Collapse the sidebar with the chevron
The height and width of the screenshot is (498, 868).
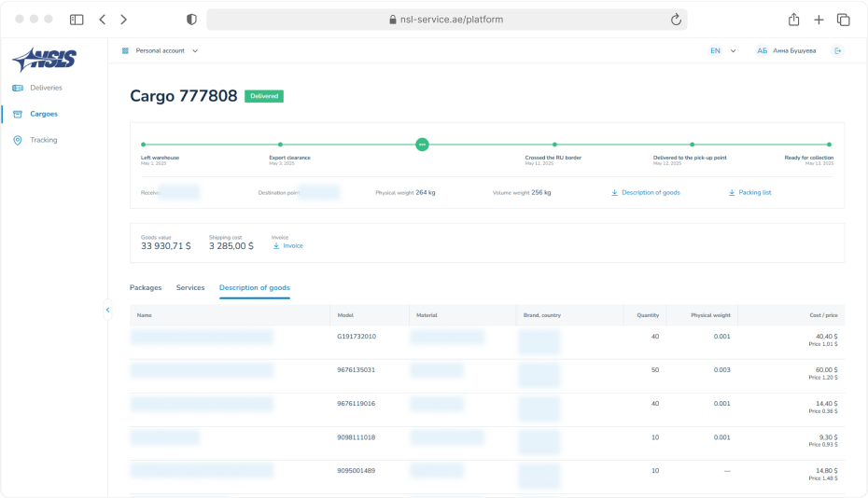[x=108, y=310]
